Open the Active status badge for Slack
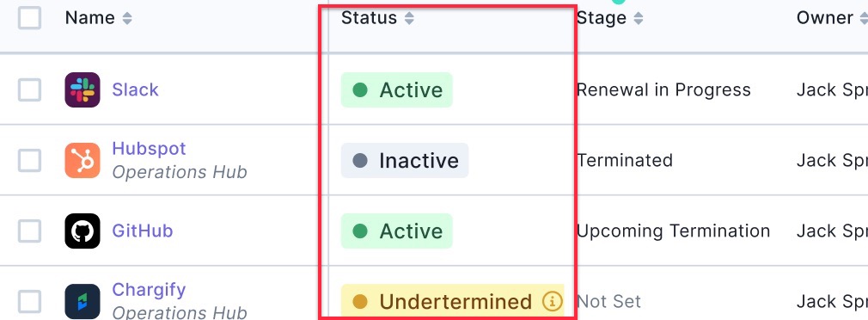 pyautogui.click(x=397, y=89)
